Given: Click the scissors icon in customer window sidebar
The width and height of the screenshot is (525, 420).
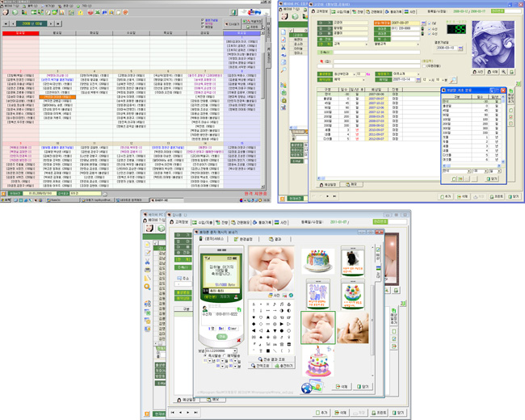Looking at the screenshot, I should click(283, 47).
